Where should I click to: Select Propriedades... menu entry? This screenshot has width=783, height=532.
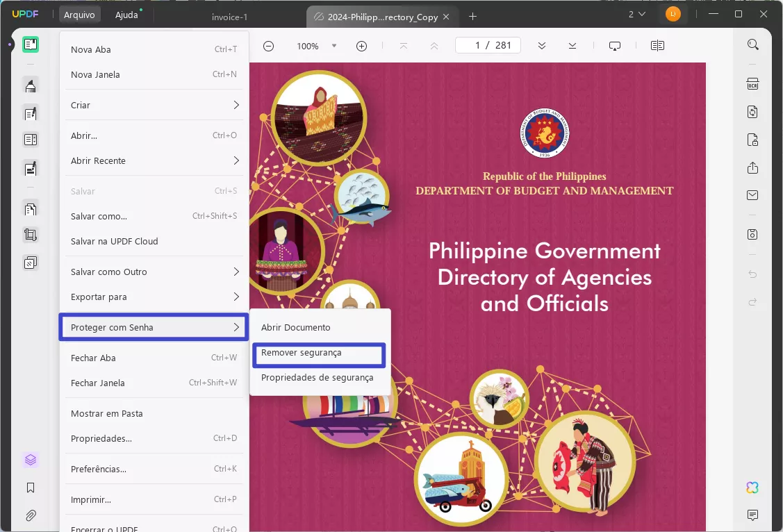click(x=154, y=439)
